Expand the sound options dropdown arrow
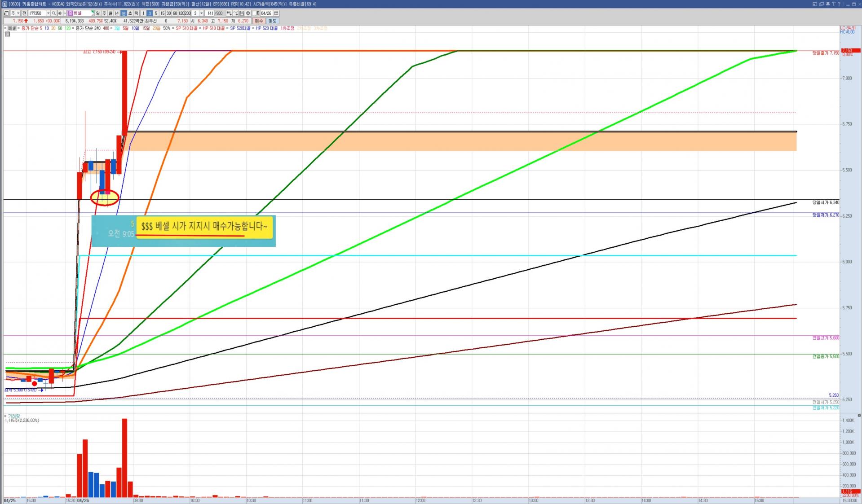The width and height of the screenshot is (862, 504). coord(65,13)
